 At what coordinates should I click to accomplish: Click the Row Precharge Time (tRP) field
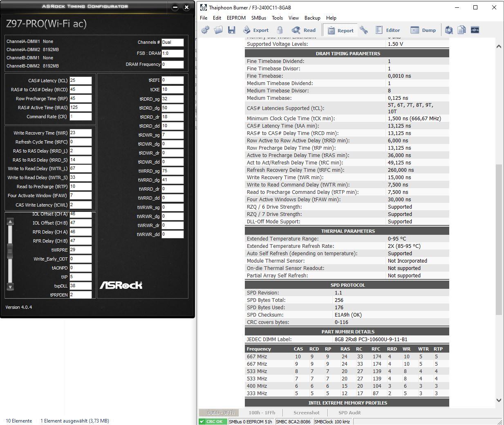point(81,99)
